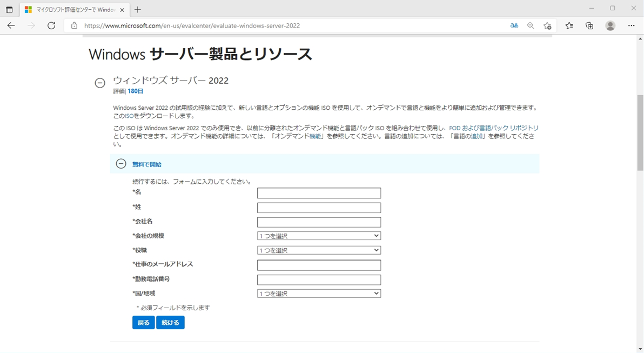Viewport: 644px width, 353px height.
Task: Open browser Settings and more menu
Action: point(631,25)
